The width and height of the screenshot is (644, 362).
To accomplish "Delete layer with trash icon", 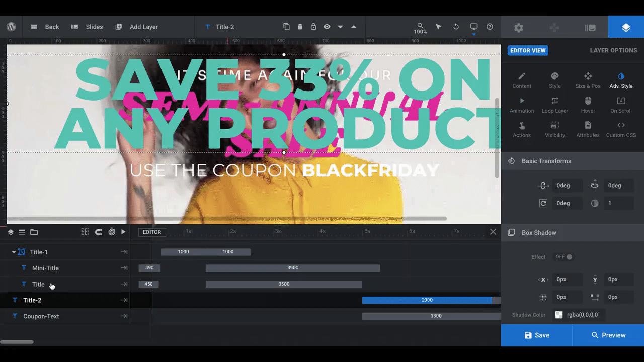I will click(x=300, y=27).
